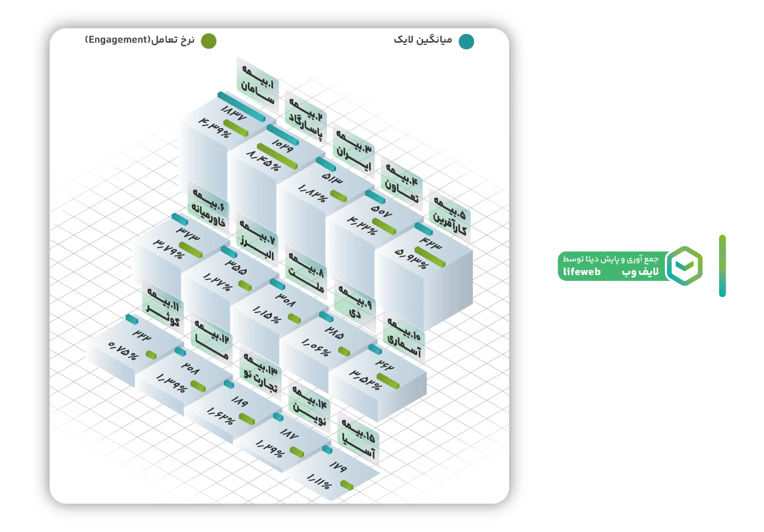Viewport: 764px width, 532px height.
Task: Select the بیمه سامان rank 1 label
Action: (258, 85)
